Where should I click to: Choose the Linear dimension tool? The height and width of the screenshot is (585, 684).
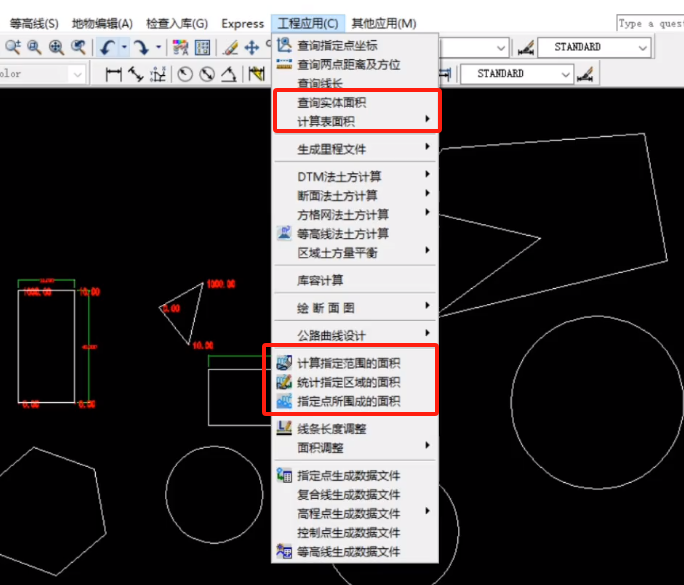tap(113, 75)
